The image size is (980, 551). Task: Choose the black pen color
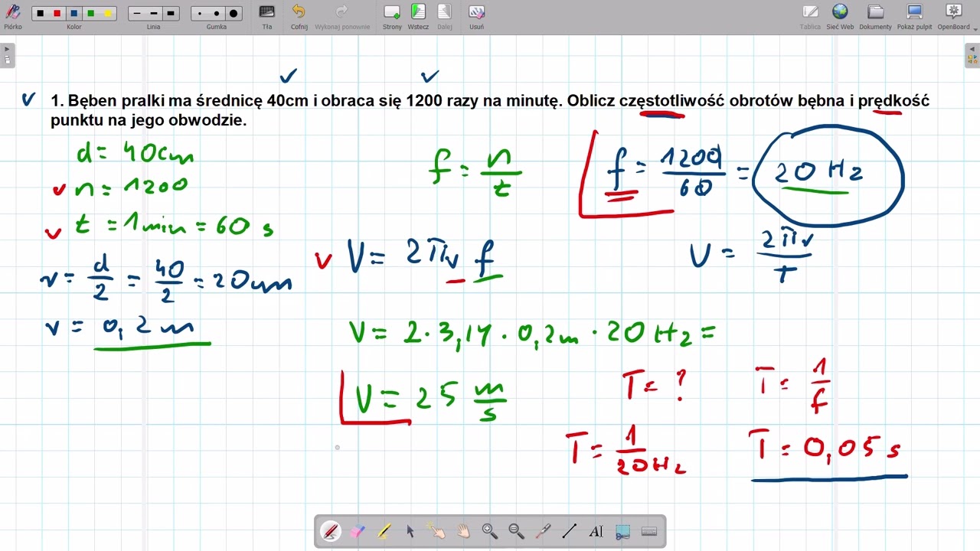click(40, 14)
